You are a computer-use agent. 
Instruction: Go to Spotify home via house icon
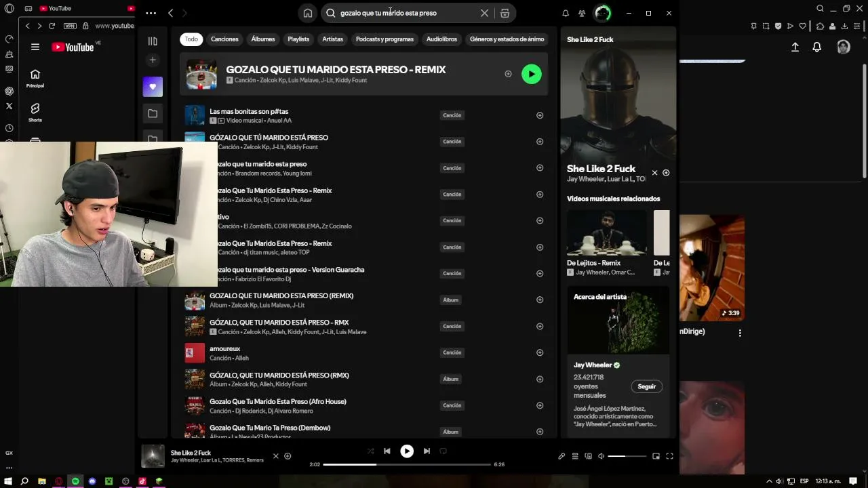point(308,13)
